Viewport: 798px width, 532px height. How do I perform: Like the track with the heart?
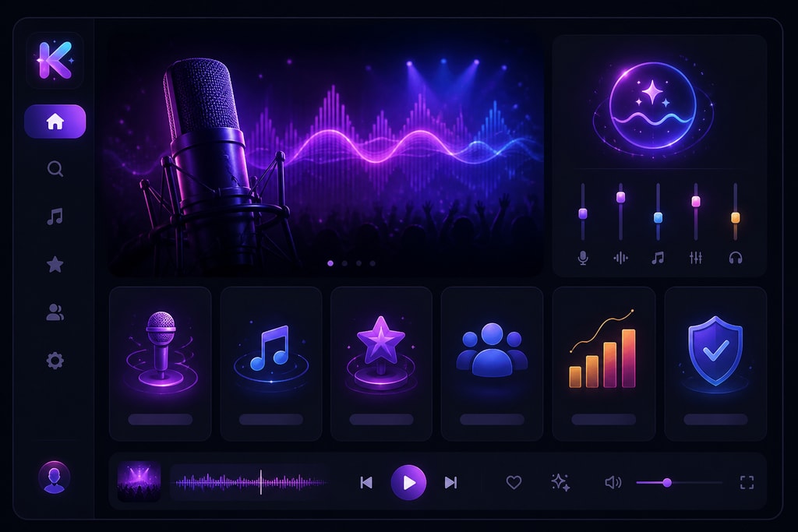point(514,482)
